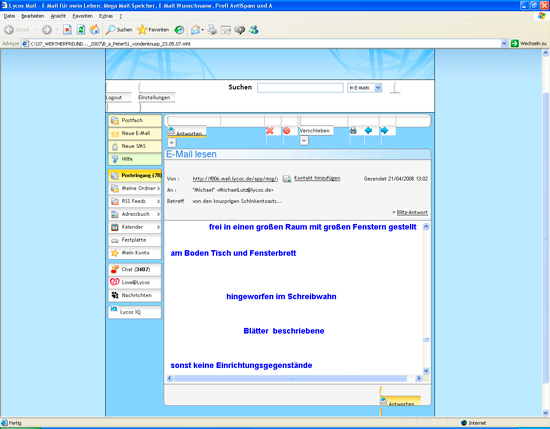Click the green Refresh page icon
This screenshot has width=550, height=429.
pyautogui.click(x=81, y=30)
